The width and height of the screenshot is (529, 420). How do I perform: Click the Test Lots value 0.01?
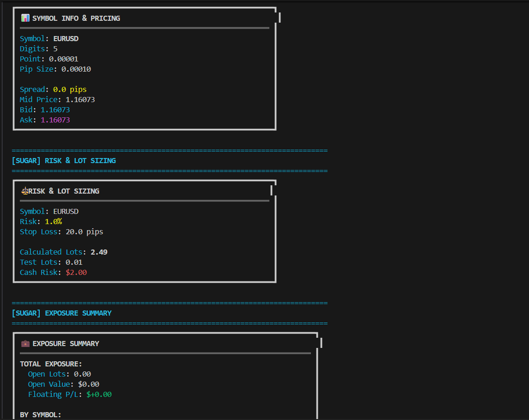click(x=74, y=262)
